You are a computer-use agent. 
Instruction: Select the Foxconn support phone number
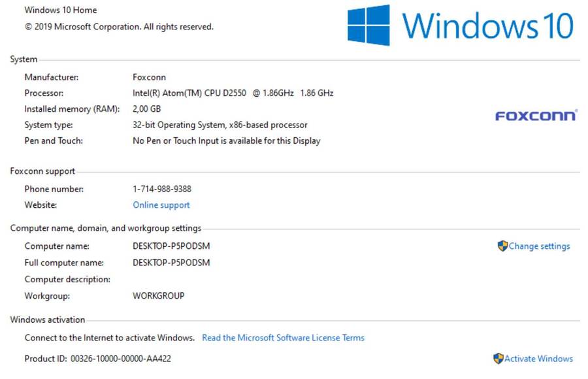(x=162, y=189)
